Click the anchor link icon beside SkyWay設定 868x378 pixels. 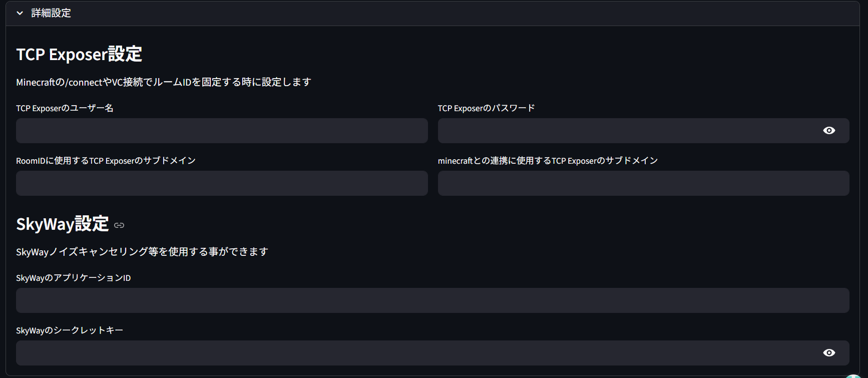tap(119, 225)
